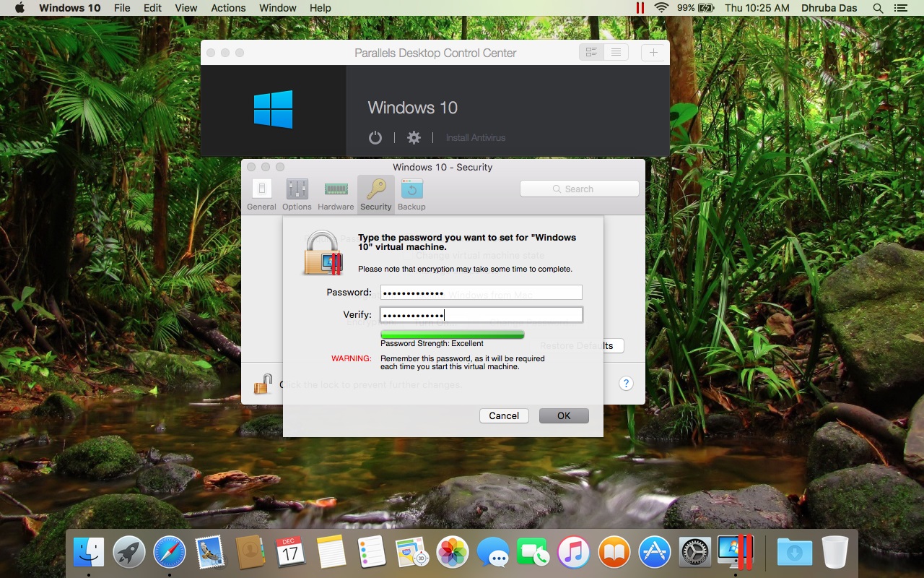Cancel the password dialog
The image size is (924, 578).
coord(504,415)
